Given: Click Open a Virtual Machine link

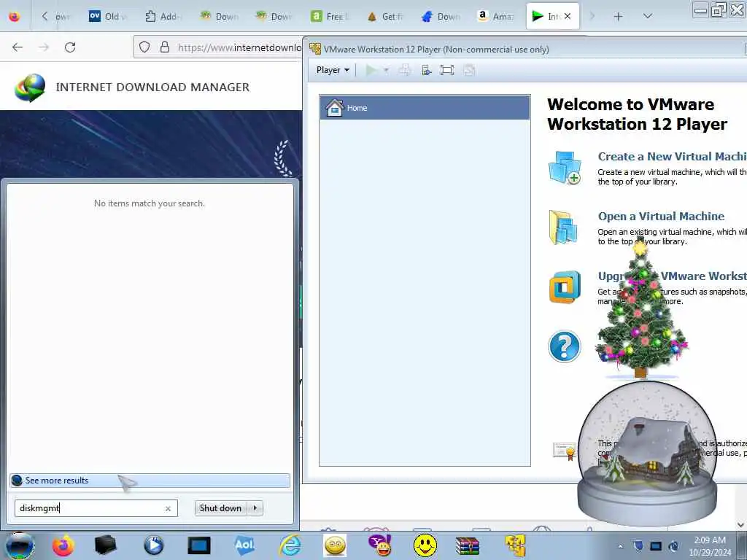Looking at the screenshot, I should tap(661, 216).
